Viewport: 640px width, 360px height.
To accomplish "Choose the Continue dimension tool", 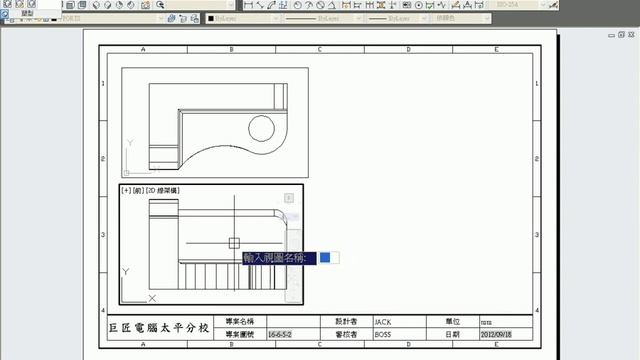I will [x=369, y=5].
